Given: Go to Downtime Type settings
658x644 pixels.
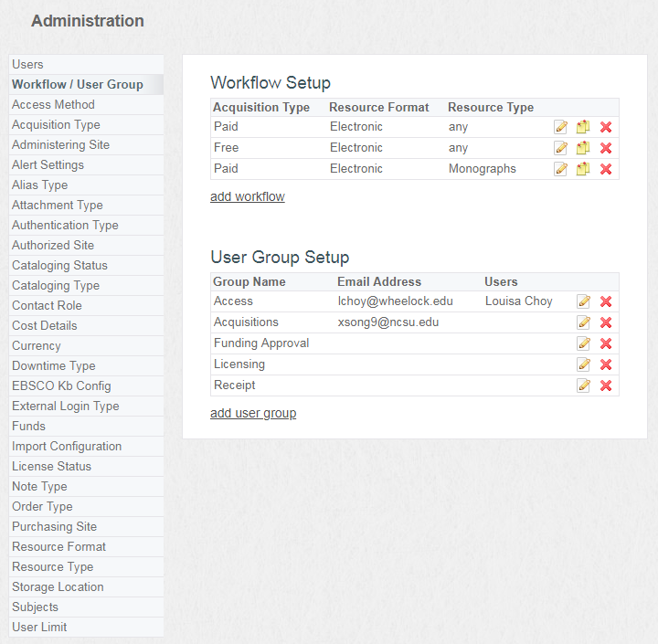Looking at the screenshot, I should click(86, 365).
